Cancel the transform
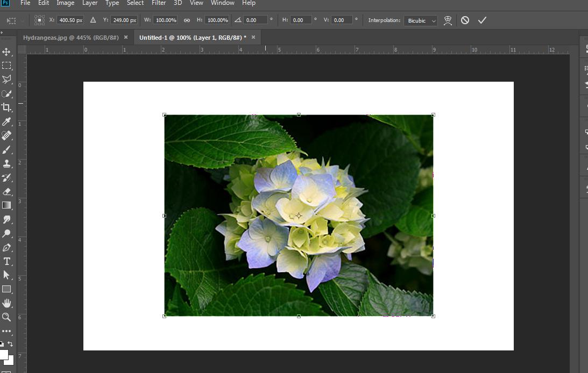The width and height of the screenshot is (588, 373). coord(465,20)
